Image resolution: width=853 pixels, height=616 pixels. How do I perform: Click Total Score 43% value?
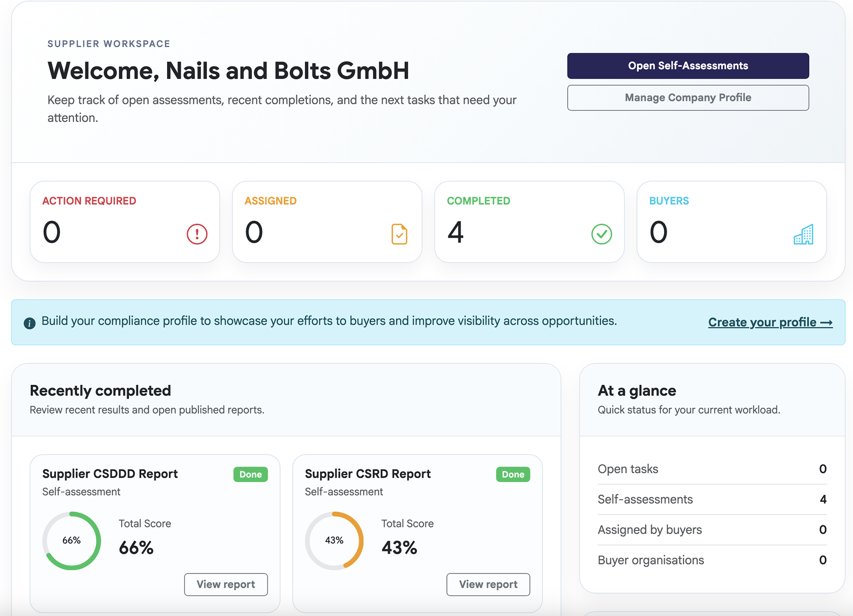click(399, 547)
